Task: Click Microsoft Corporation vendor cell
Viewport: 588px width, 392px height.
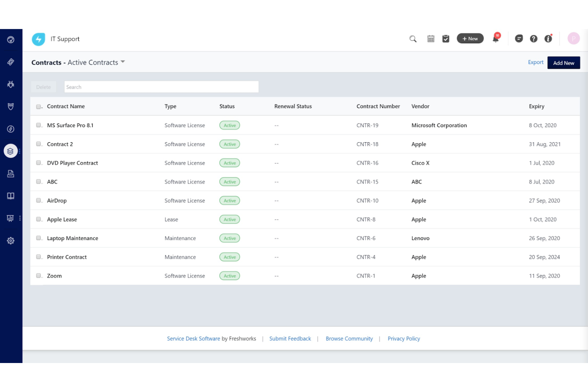Action: click(439, 125)
